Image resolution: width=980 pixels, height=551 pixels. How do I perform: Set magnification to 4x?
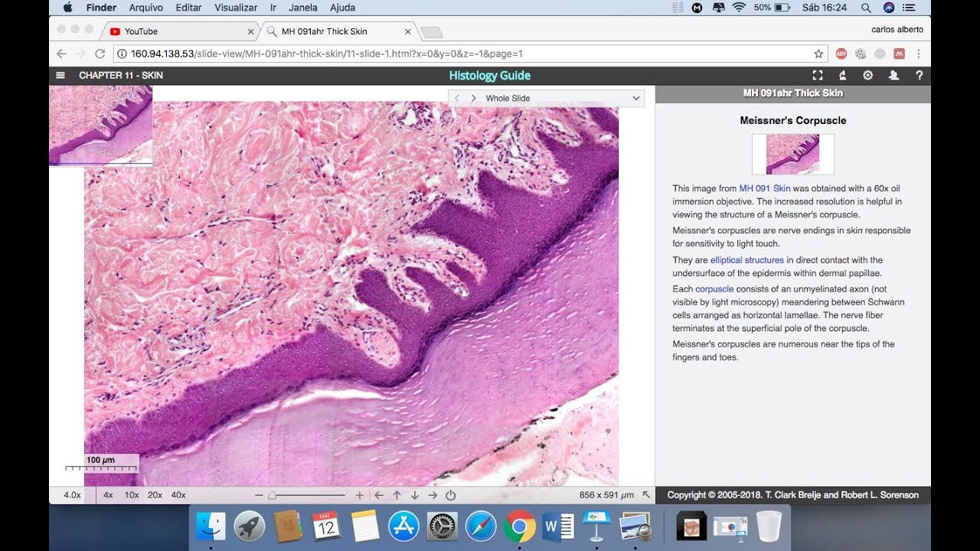tap(108, 495)
